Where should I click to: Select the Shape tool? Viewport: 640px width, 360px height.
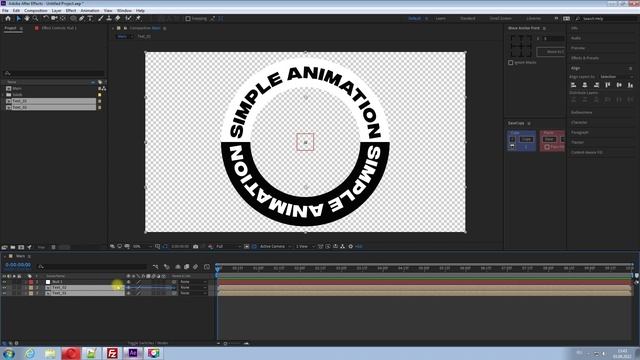coord(73,18)
